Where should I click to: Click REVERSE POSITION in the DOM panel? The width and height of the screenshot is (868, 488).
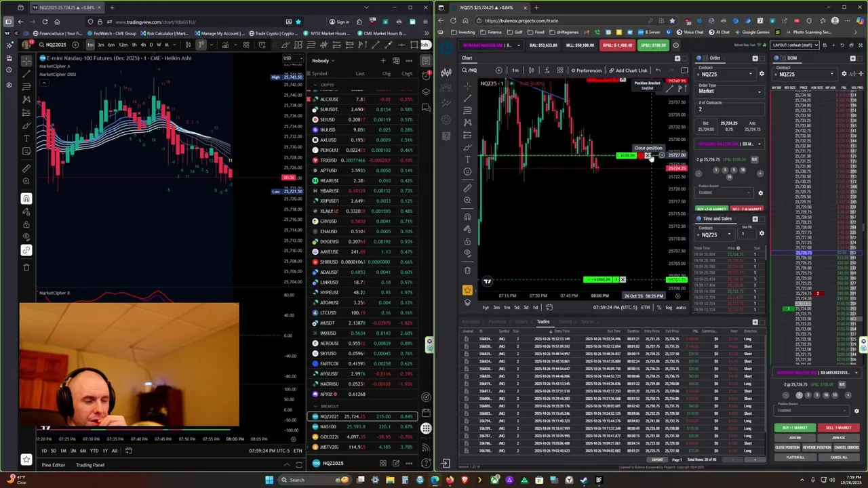[x=816, y=447]
